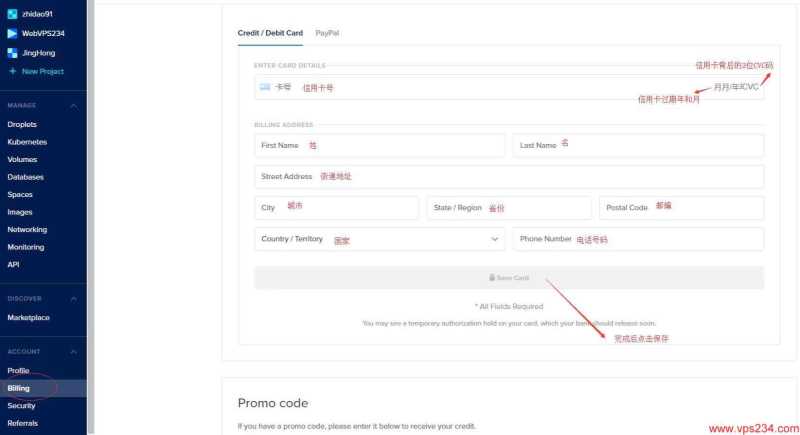Open Images in the sidebar
Viewport: 800px width, 435px height.
tap(20, 212)
